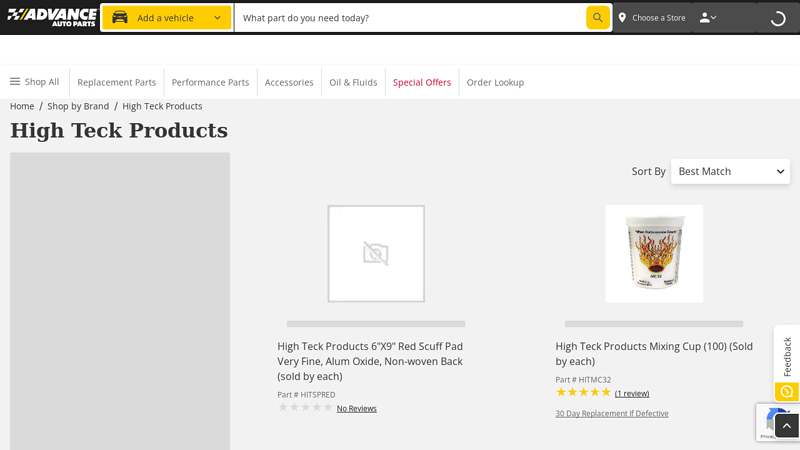
Task: Open the Oil & Fluids menu
Action: [x=353, y=82]
